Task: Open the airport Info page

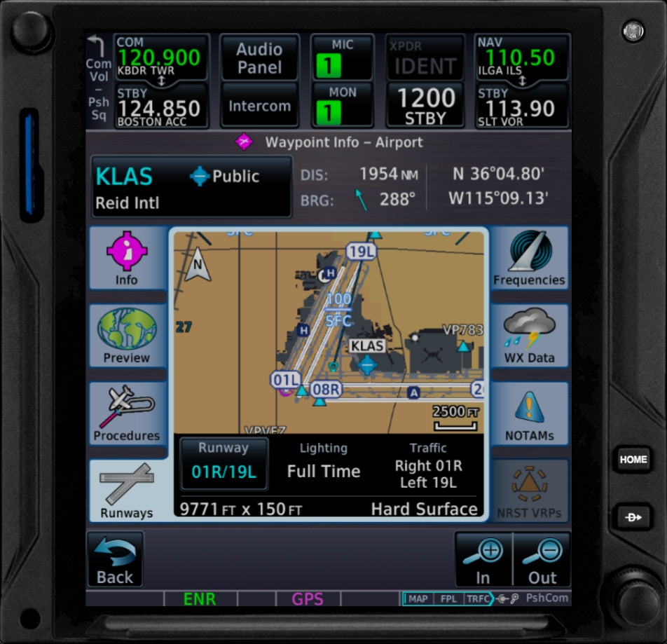Action: (127, 259)
